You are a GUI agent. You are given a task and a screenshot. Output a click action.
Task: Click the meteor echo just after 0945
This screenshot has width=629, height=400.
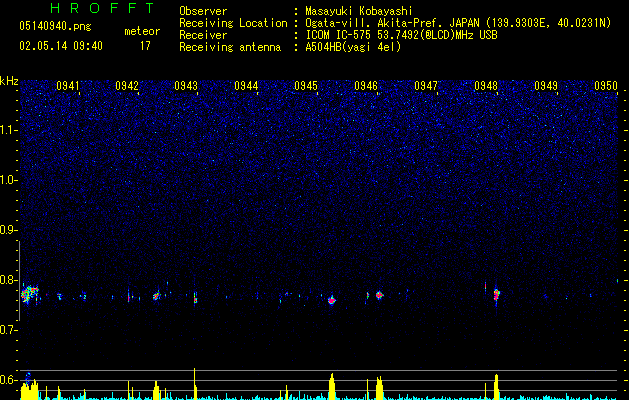(331, 300)
